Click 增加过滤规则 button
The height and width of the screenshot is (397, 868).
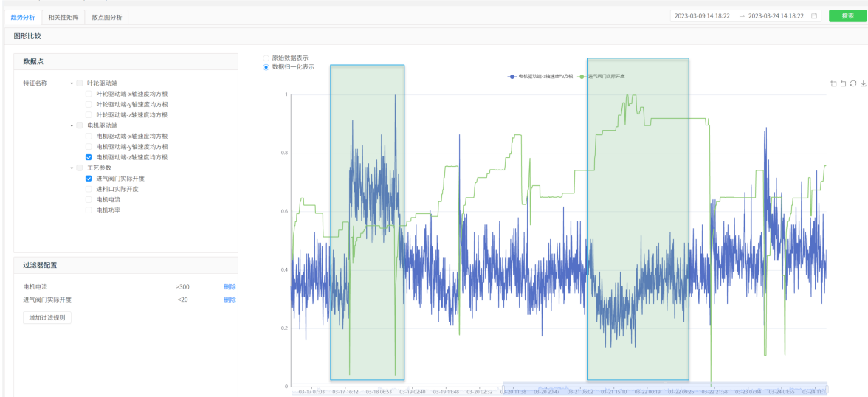[47, 317]
